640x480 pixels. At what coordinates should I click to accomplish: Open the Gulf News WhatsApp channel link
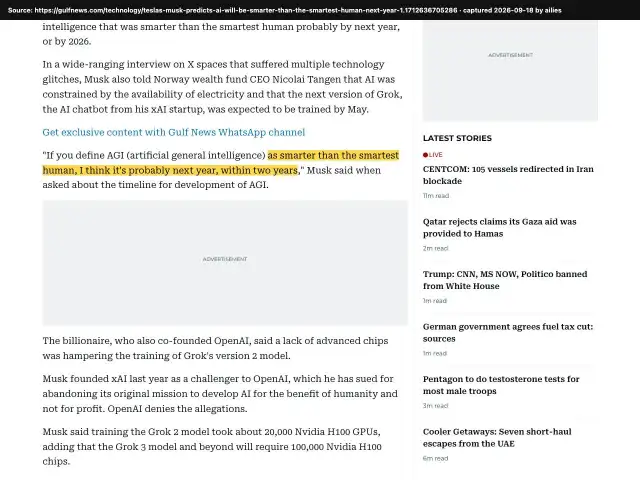coord(173,132)
